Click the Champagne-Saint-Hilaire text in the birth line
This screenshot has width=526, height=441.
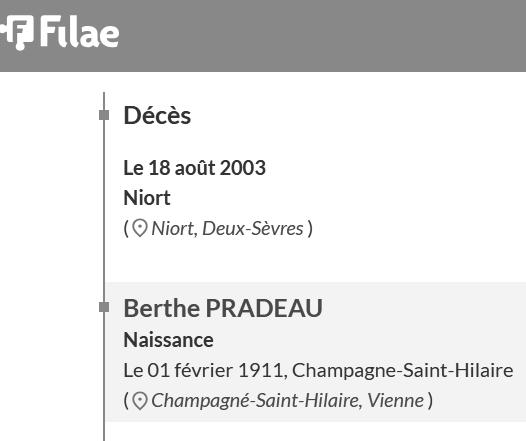[403, 371]
